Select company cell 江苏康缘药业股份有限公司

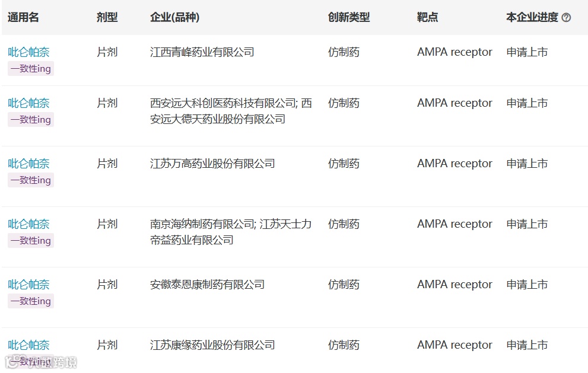212,345
